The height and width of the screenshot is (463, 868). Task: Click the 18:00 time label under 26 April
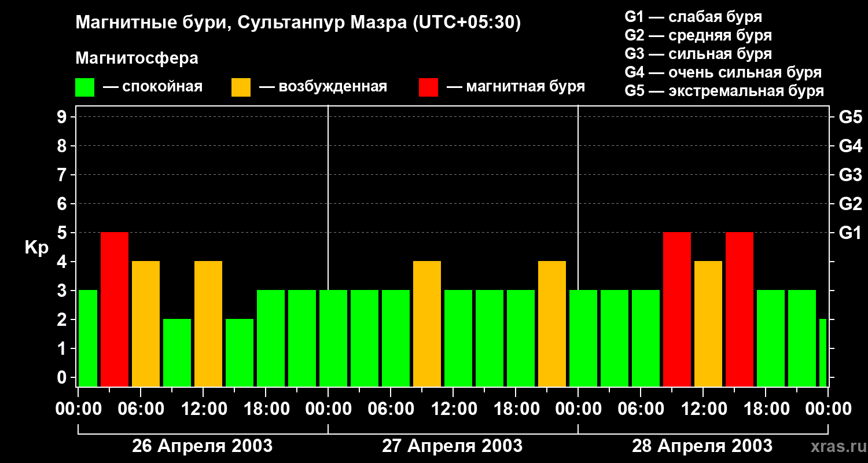[266, 409]
